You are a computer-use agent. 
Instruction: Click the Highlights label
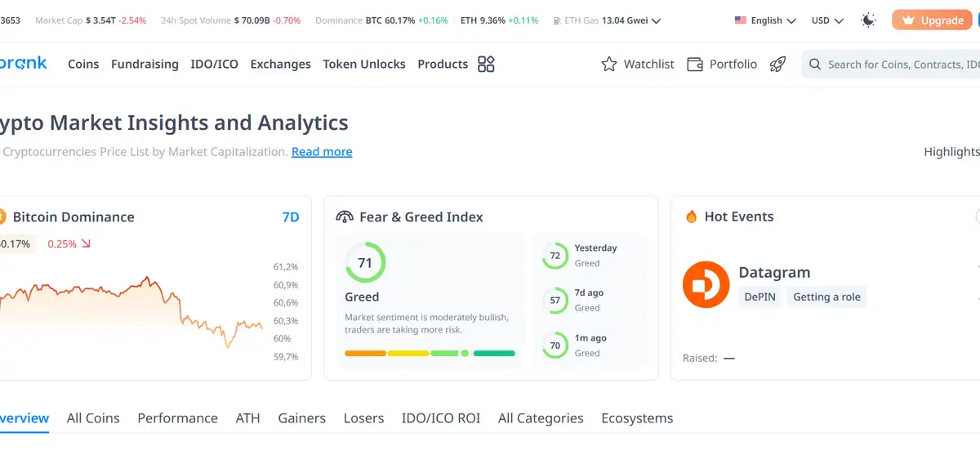952,151
